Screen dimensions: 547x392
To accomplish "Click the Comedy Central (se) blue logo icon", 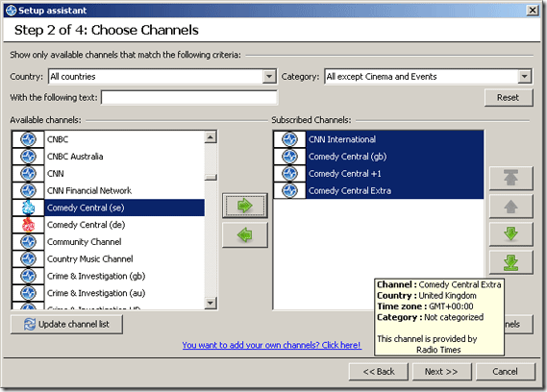I will click(28, 208).
